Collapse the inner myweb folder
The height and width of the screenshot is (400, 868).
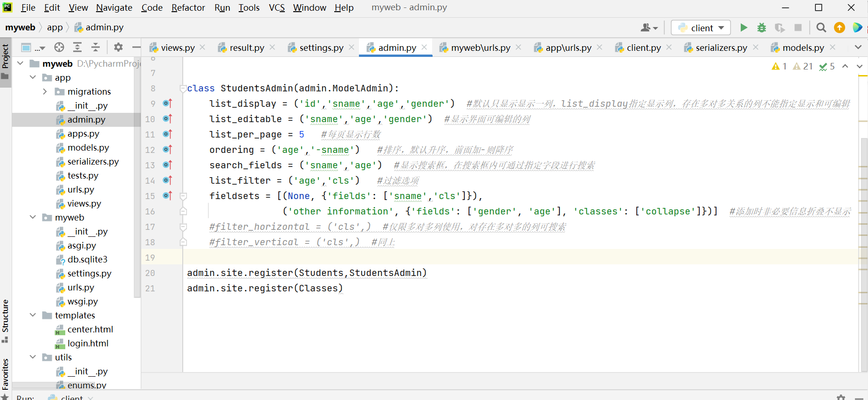[x=33, y=217]
